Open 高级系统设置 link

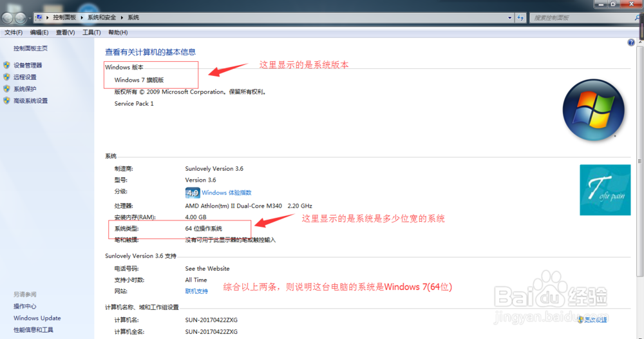click(30, 101)
